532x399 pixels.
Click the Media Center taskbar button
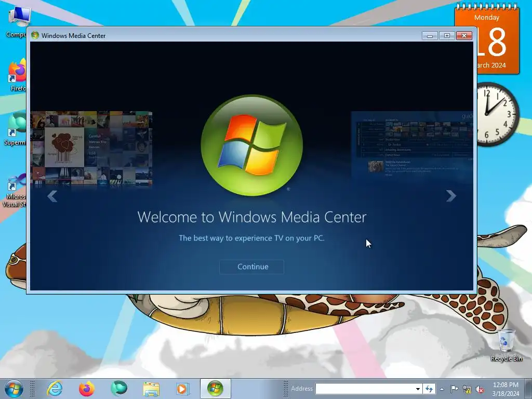pyautogui.click(x=215, y=389)
